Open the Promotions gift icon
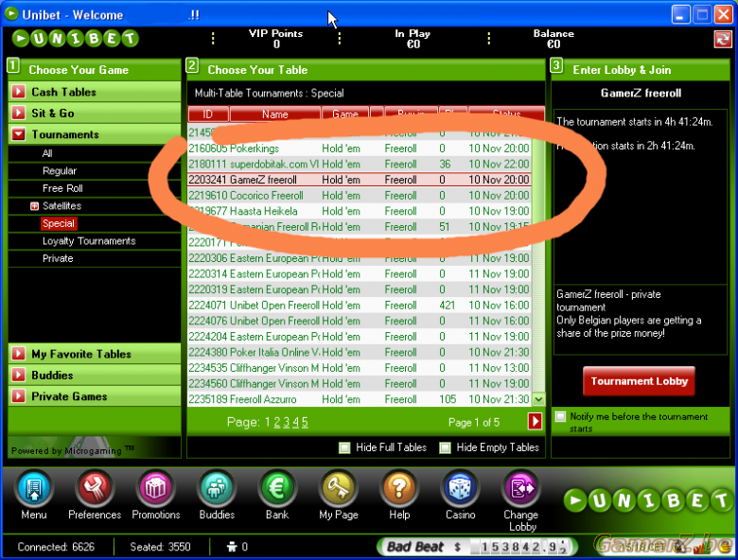Image resolution: width=738 pixels, height=560 pixels. tap(155, 489)
